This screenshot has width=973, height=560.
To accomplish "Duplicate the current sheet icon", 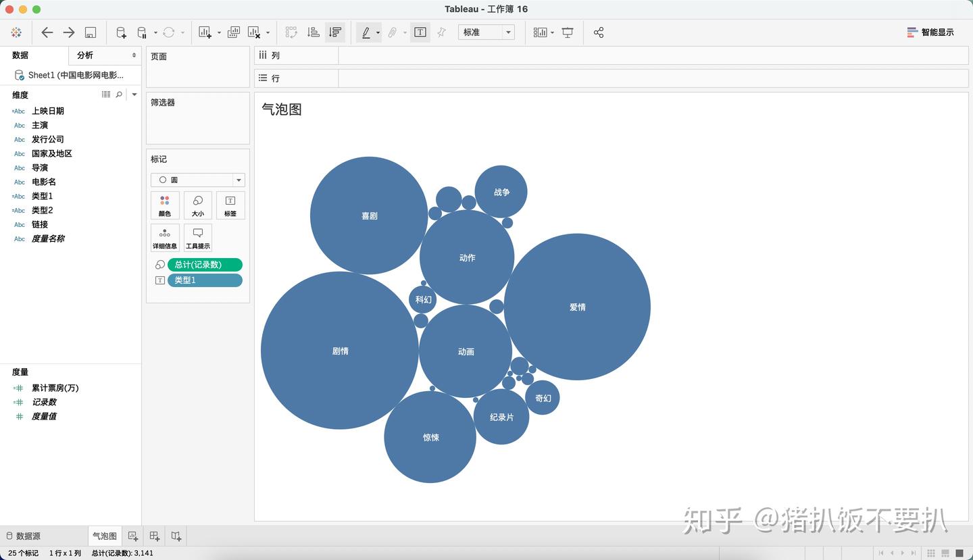I will point(234,32).
